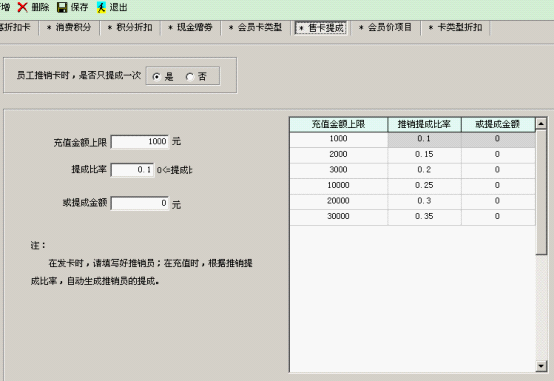Click the table scrollbar down arrow
The width and height of the screenshot is (554, 381).
tap(541, 366)
